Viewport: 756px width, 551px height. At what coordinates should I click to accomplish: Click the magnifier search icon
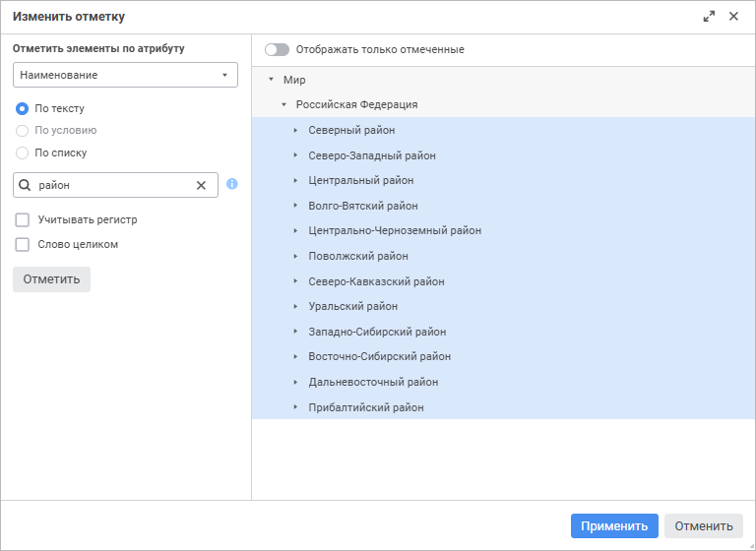[x=26, y=185]
